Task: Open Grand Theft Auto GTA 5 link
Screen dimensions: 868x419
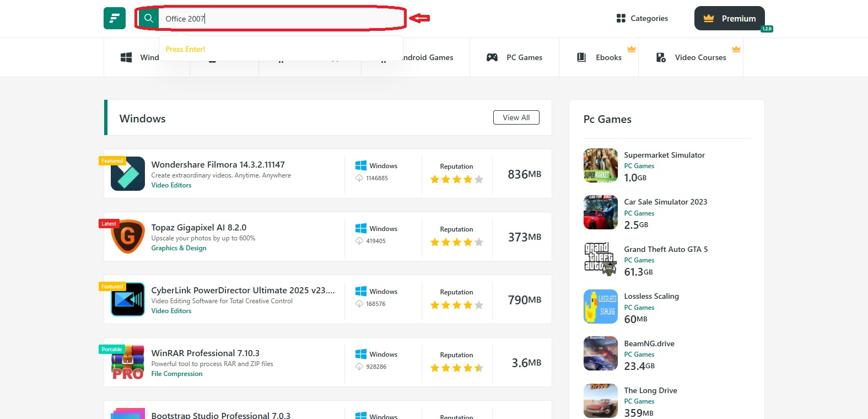Action: 666,249
